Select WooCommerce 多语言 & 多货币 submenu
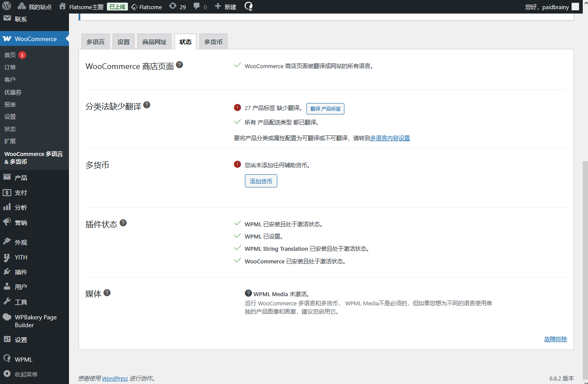588x384 pixels. [x=34, y=158]
